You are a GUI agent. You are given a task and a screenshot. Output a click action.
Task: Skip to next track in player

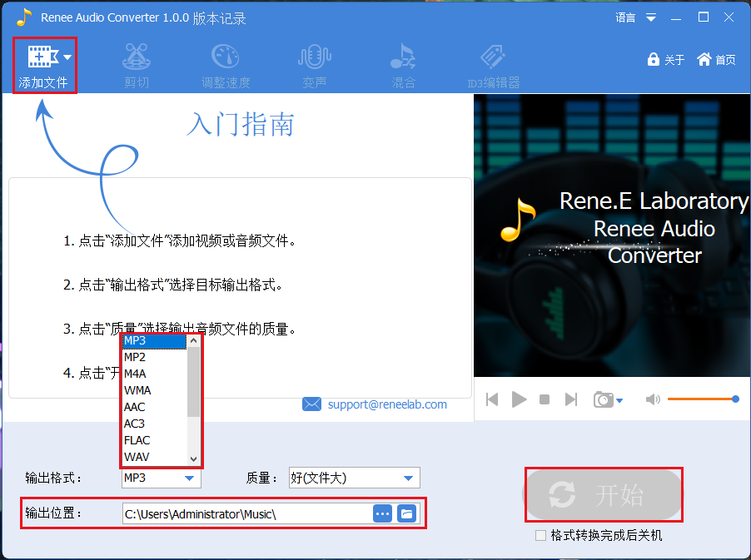tap(571, 399)
